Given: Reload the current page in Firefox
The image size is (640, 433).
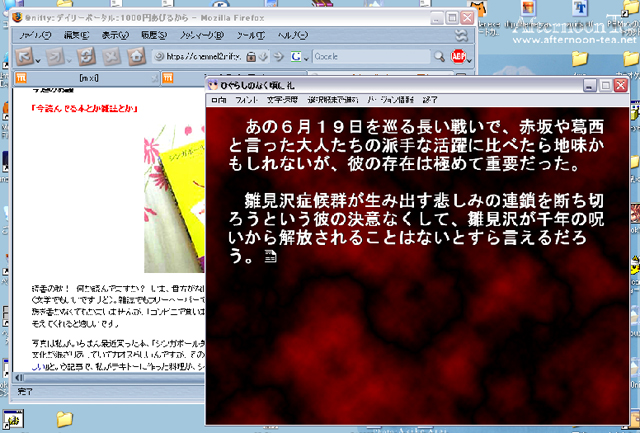Looking at the screenshot, I should (x=86, y=56).
